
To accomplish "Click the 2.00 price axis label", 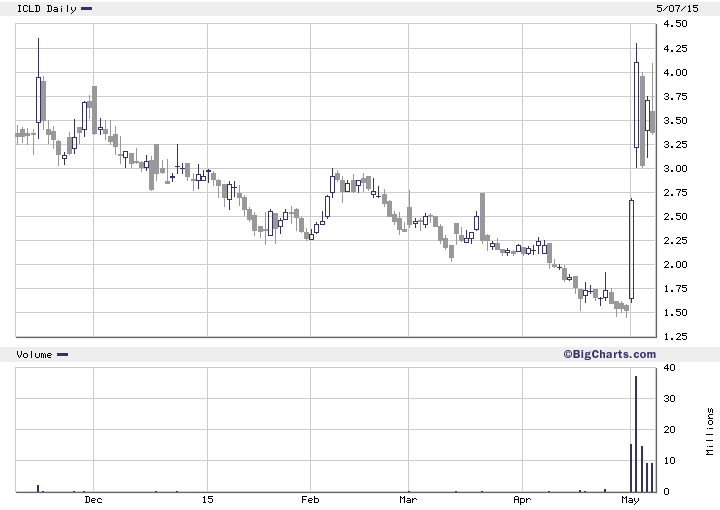I will [x=675, y=264].
